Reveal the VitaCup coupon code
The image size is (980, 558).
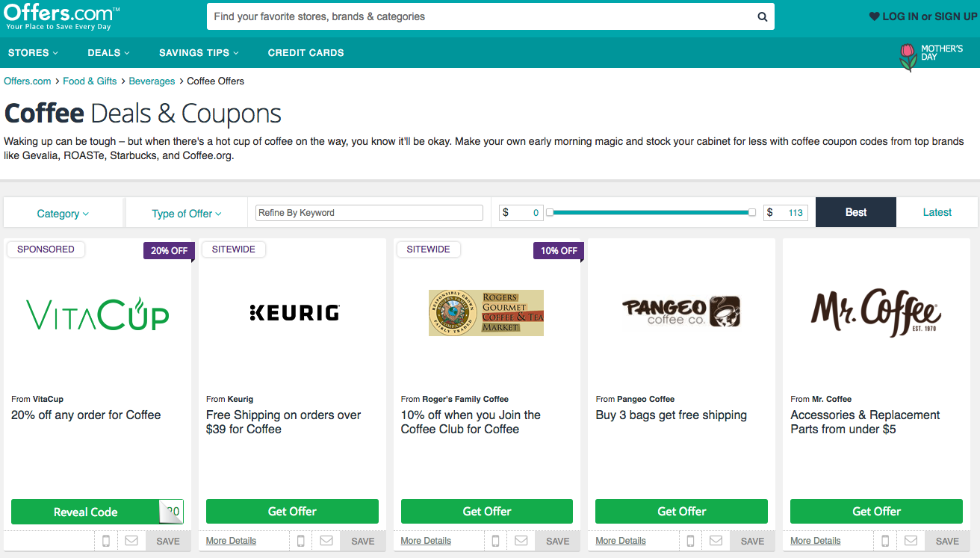[x=97, y=512]
